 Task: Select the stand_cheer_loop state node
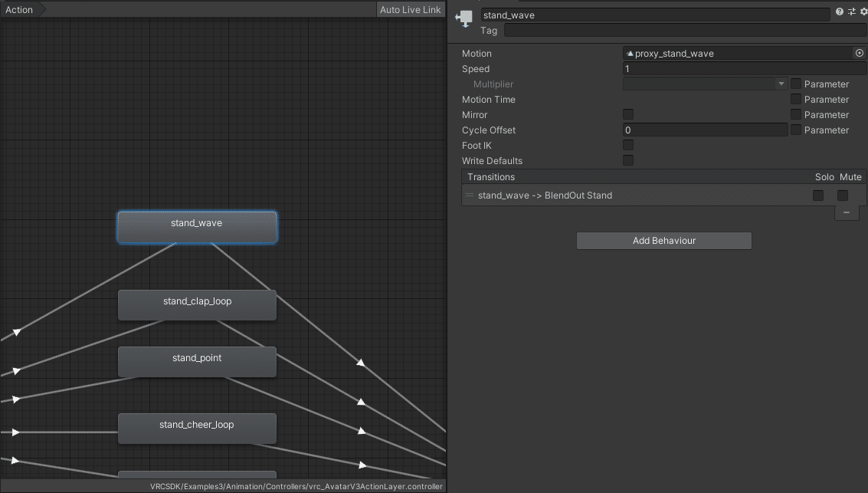tap(197, 428)
